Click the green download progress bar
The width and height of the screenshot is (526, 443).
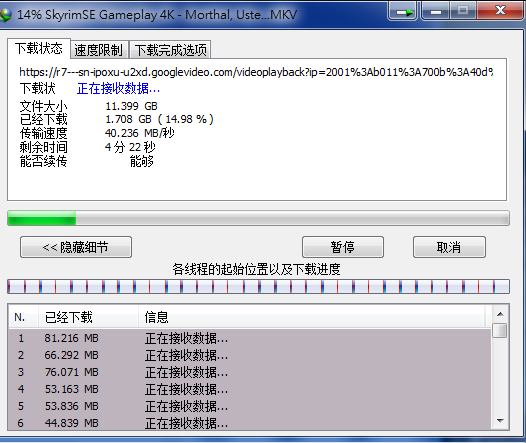pyautogui.click(x=258, y=218)
